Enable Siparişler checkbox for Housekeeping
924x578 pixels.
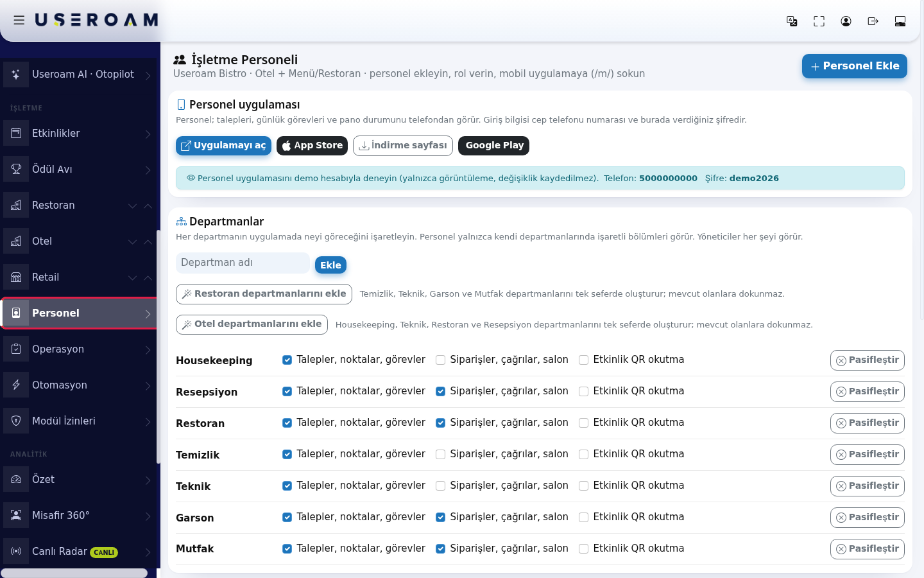click(x=440, y=360)
